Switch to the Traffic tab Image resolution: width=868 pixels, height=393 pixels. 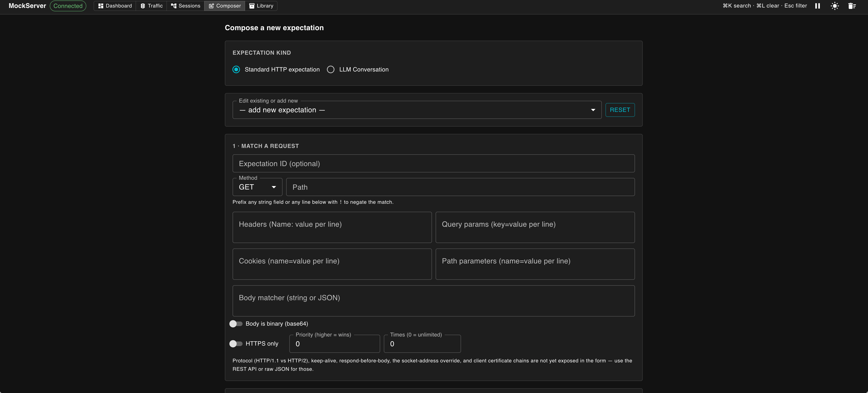[151, 6]
